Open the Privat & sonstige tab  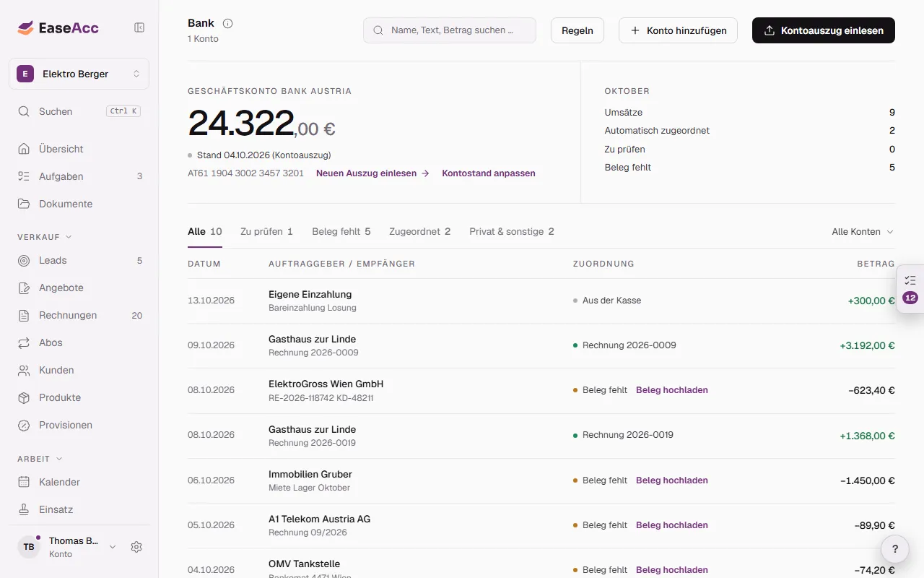click(x=512, y=232)
